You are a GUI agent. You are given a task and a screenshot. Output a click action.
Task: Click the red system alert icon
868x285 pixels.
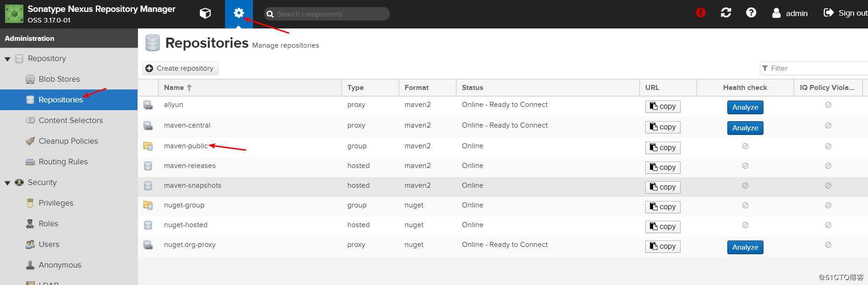[x=701, y=13]
